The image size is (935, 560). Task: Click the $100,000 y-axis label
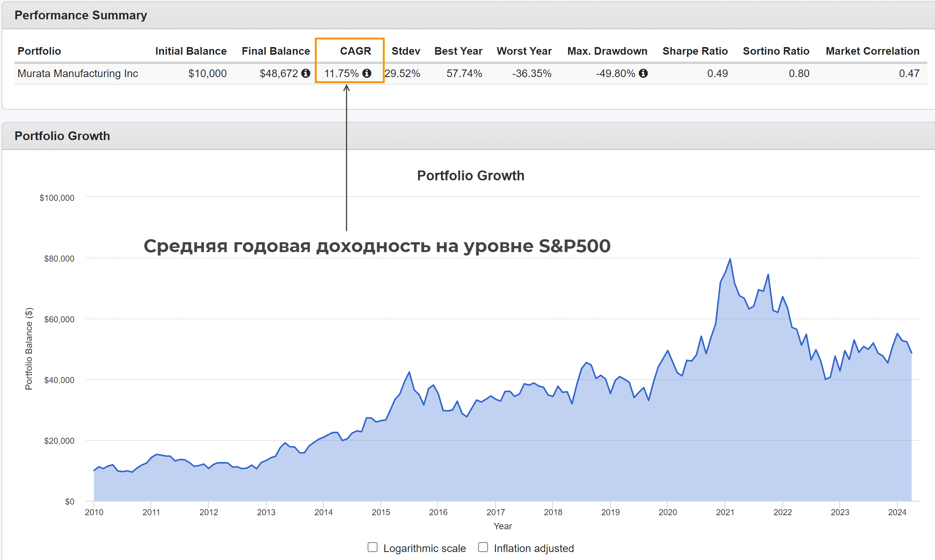[57, 198]
